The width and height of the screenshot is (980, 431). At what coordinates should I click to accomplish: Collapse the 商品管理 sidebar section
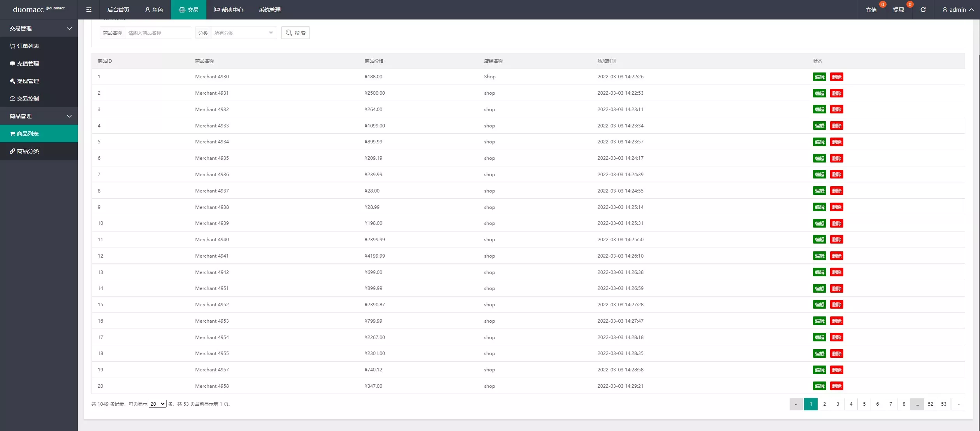39,116
